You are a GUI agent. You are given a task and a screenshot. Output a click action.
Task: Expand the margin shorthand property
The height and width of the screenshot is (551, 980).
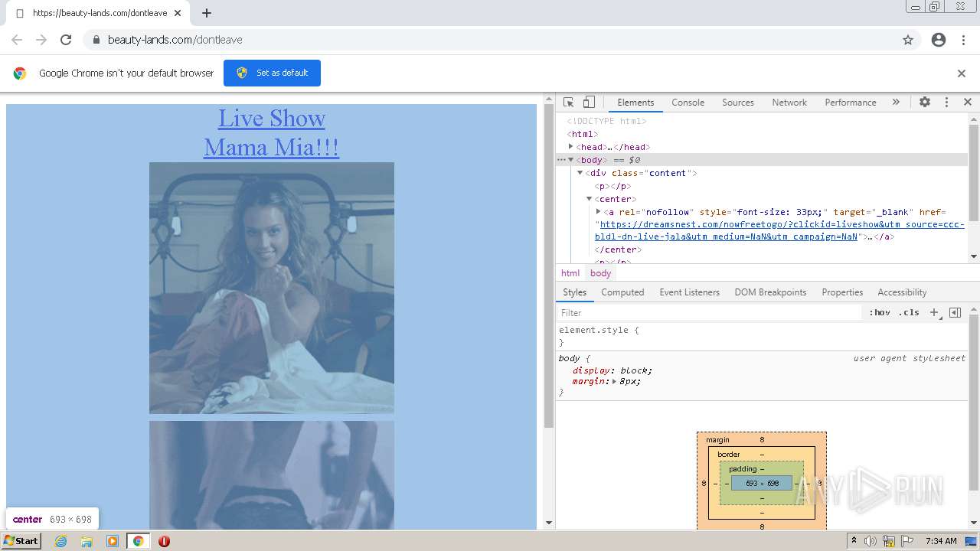pos(614,381)
